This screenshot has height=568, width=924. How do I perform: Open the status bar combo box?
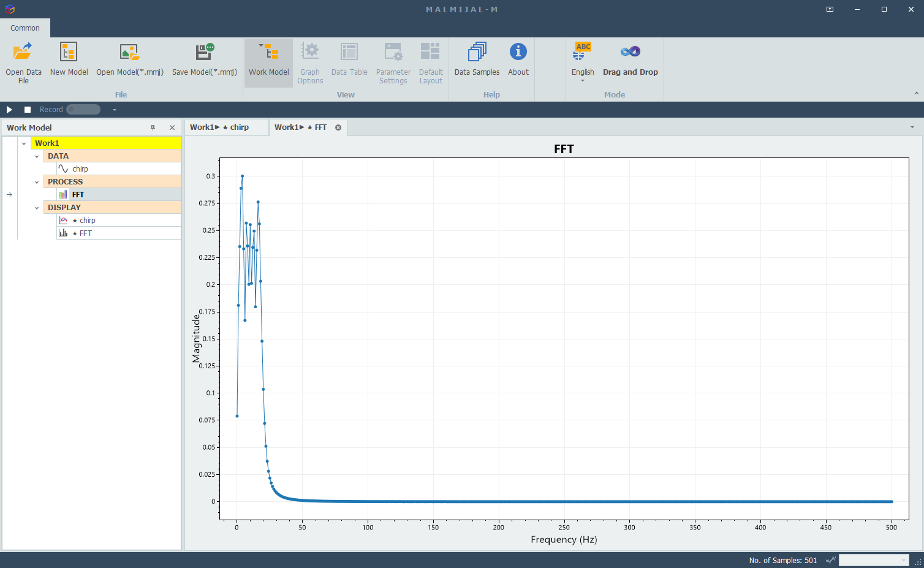(874, 560)
